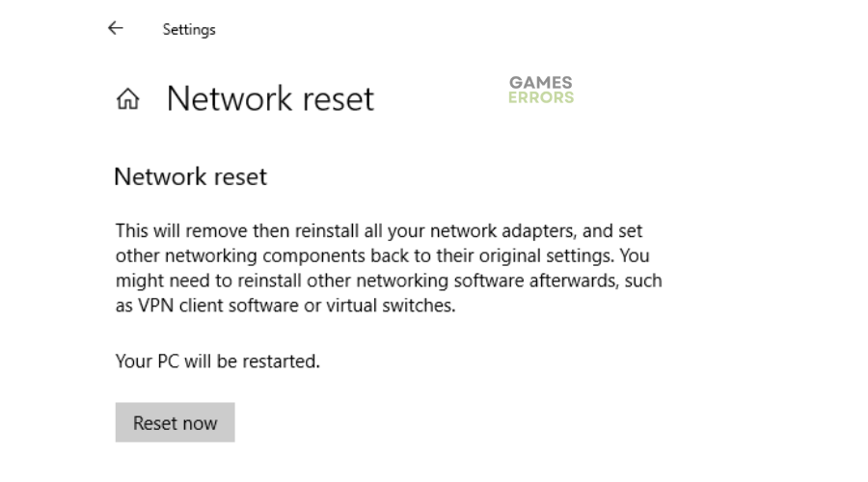Click the Network reset section subheading

click(x=190, y=177)
